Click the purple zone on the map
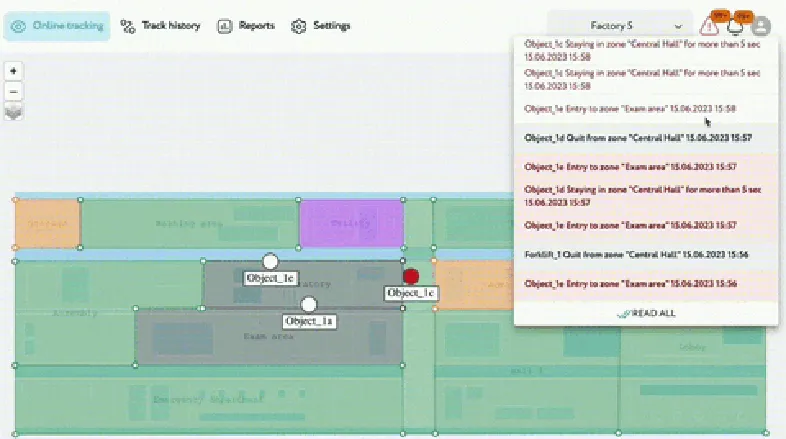Screen dimensions: 786x439 tap(351, 224)
